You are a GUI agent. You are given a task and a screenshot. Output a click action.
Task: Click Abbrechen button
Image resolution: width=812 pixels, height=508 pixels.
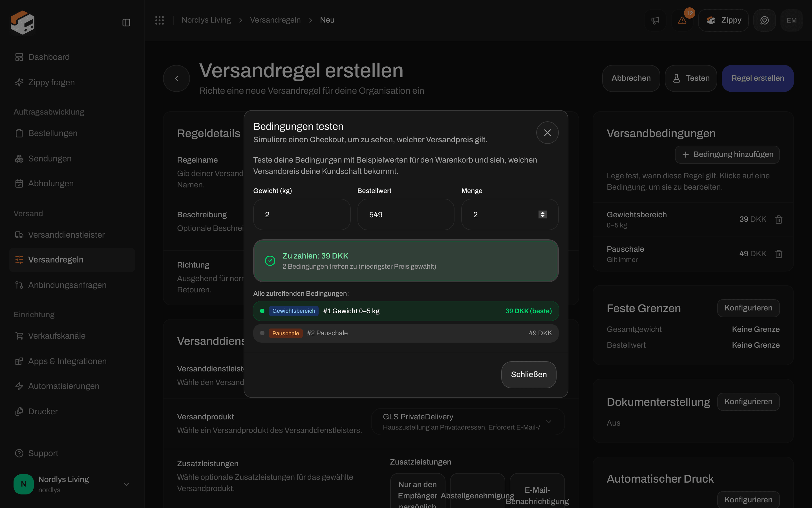[x=631, y=78]
